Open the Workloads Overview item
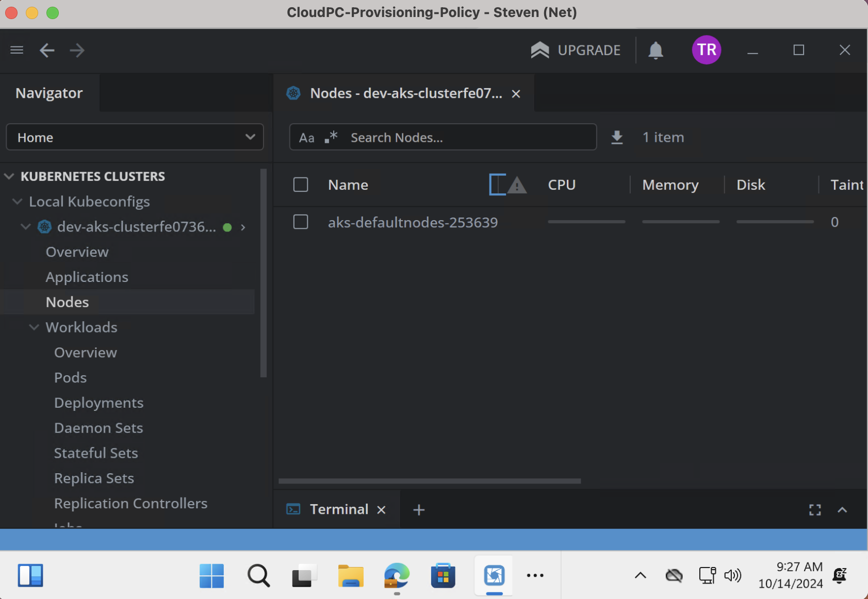Image resolution: width=868 pixels, height=599 pixels. pyautogui.click(x=86, y=352)
